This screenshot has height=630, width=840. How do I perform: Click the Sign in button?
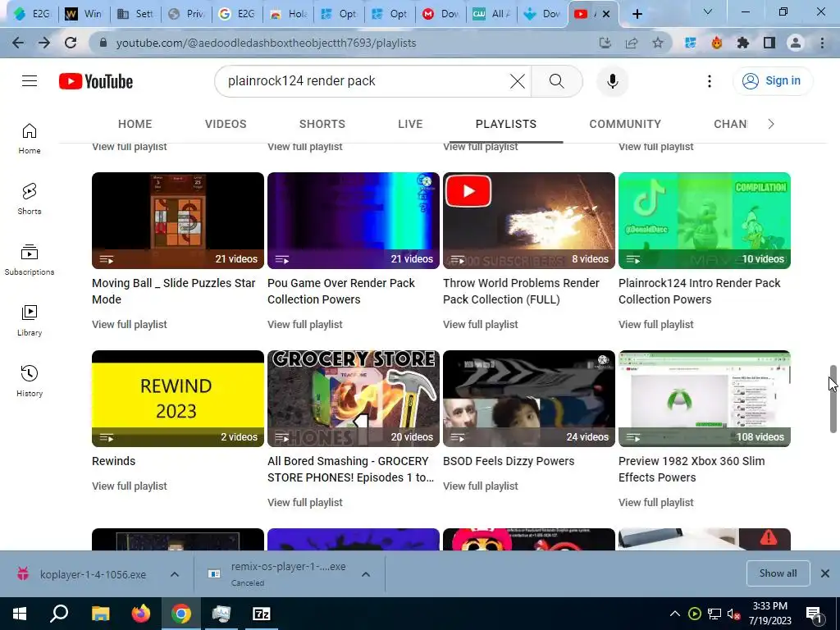pos(773,81)
